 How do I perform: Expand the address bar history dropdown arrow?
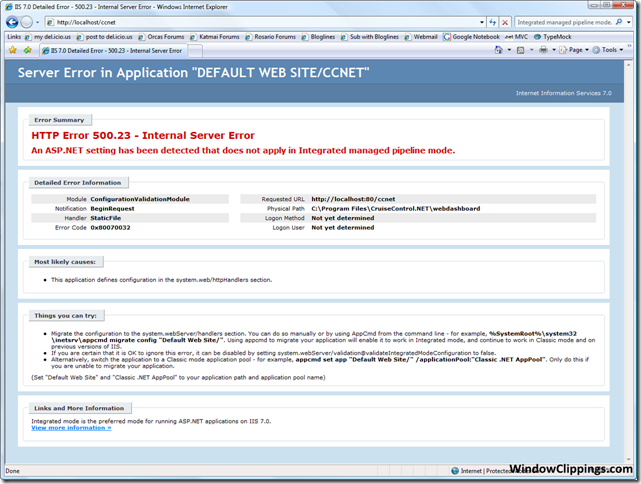pyautogui.click(x=482, y=22)
